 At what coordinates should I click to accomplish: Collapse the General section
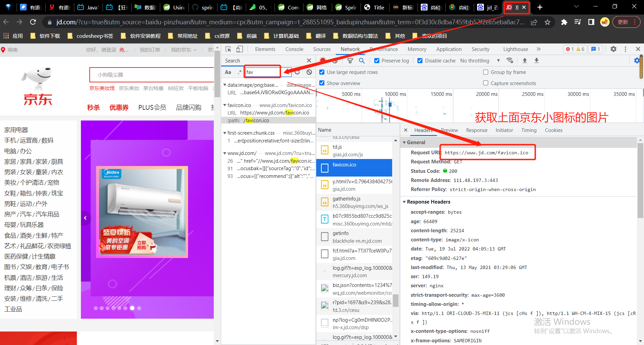coord(404,142)
